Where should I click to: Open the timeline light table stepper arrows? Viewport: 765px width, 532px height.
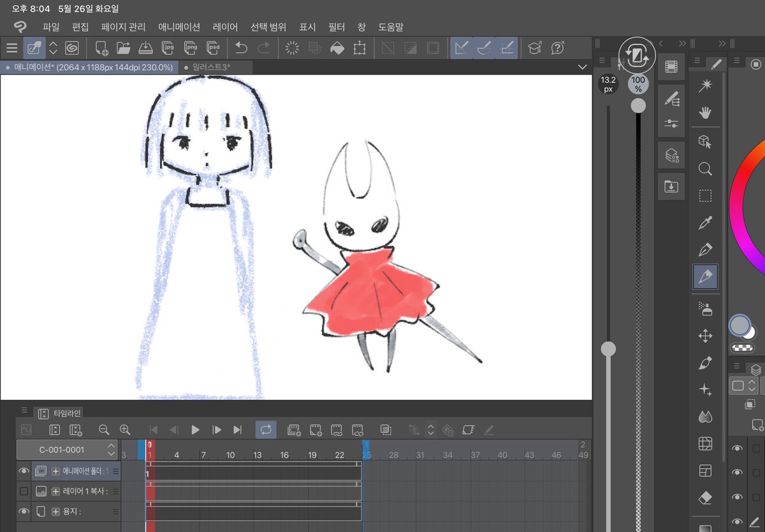tap(431, 430)
